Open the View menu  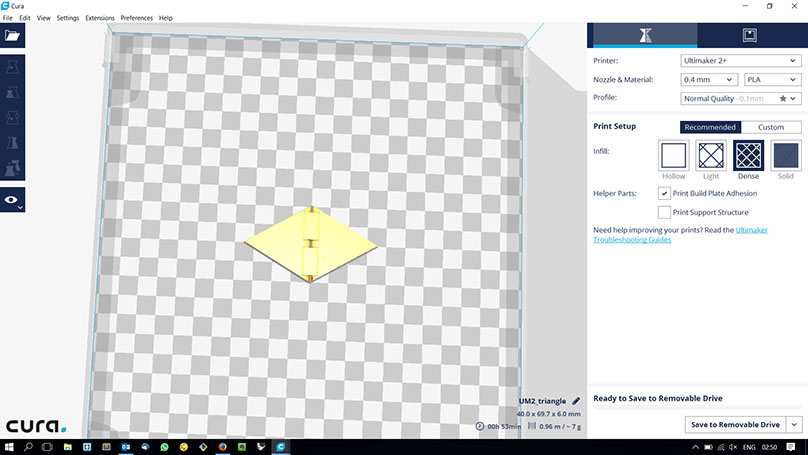tap(43, 18)
